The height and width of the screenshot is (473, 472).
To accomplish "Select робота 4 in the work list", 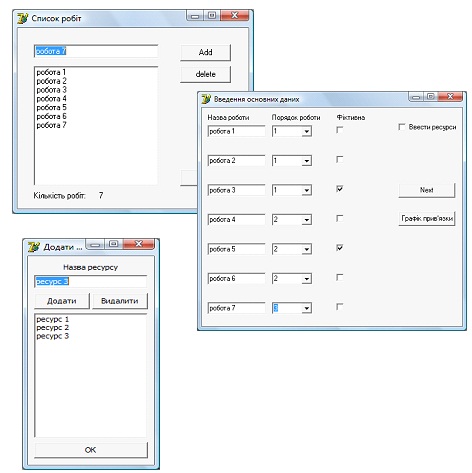I will pos(51,99).
